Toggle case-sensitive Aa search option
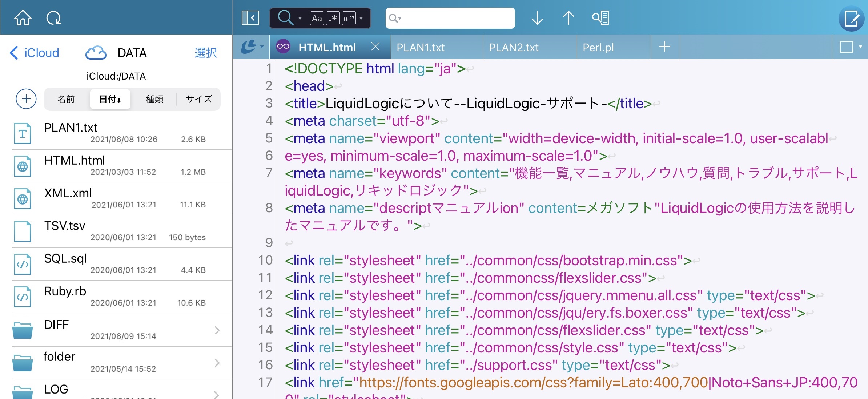 coord(317,18)
